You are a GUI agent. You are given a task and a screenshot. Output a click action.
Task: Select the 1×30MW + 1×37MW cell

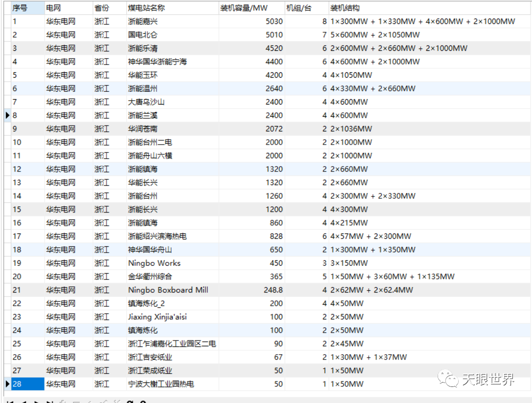(x=429, y=357)
